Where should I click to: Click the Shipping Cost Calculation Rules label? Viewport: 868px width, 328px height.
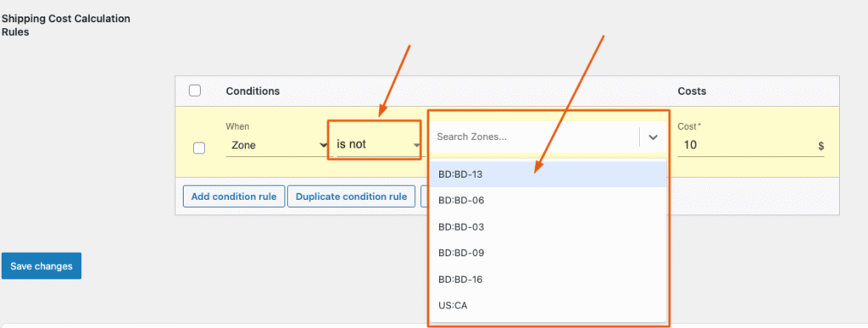(x=66, y=25)
